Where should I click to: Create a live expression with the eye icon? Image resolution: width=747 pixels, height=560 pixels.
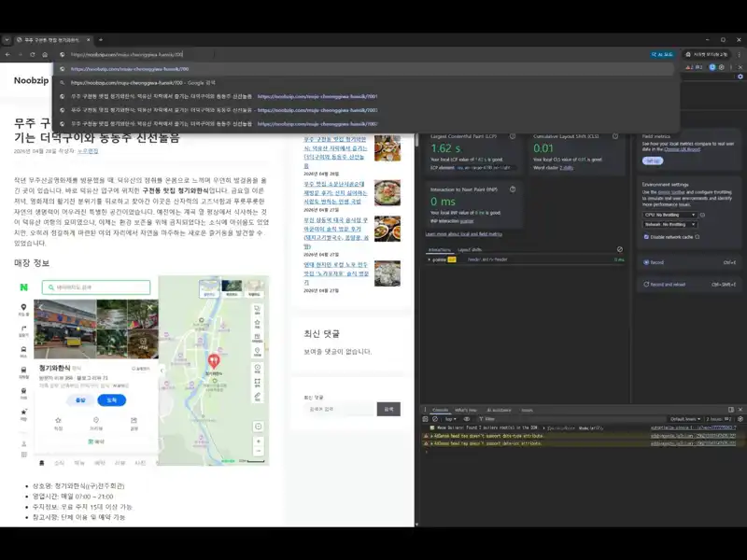coord(467,418)
